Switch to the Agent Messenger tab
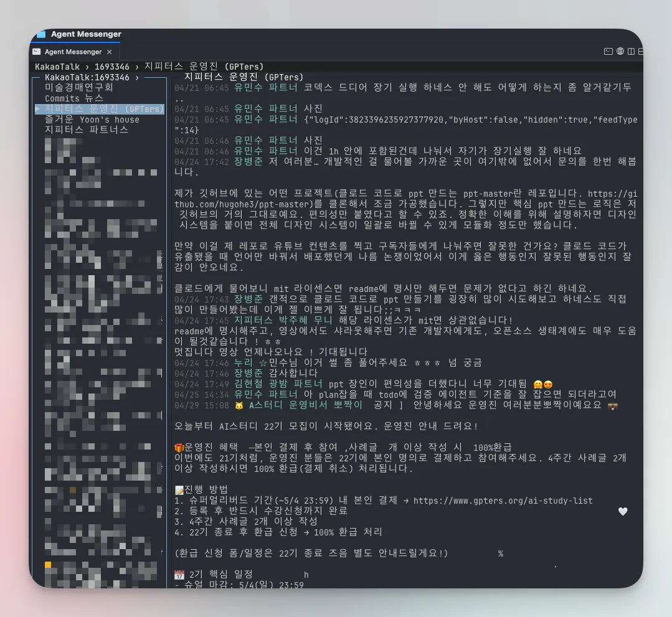 click(x=73, y=52)
